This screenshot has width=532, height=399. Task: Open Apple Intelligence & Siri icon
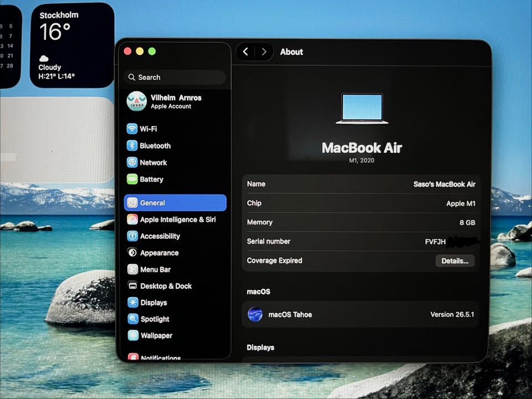pyautogui.click(x=132, y=219)
